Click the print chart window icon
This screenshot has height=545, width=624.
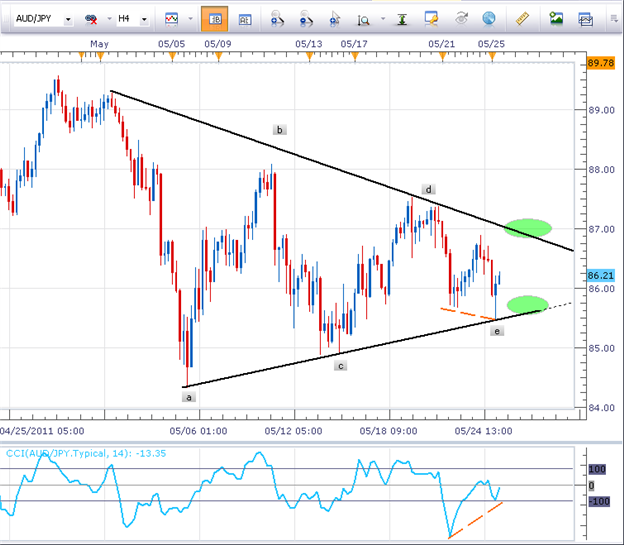[585, 19]
